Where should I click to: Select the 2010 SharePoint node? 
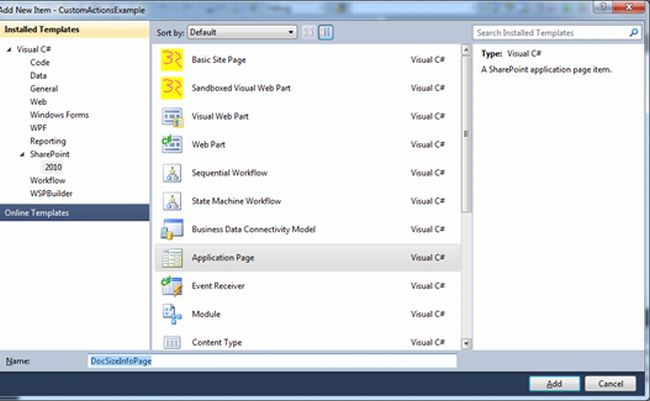53,167
